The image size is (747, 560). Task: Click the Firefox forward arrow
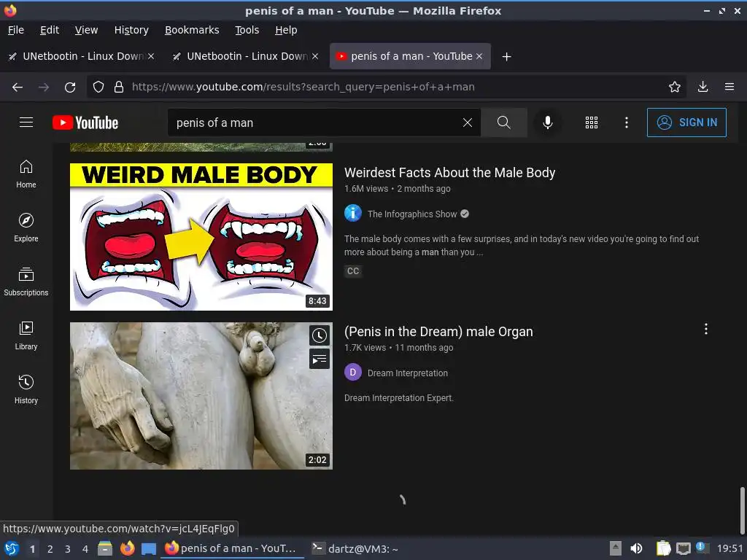coord(44,87)
